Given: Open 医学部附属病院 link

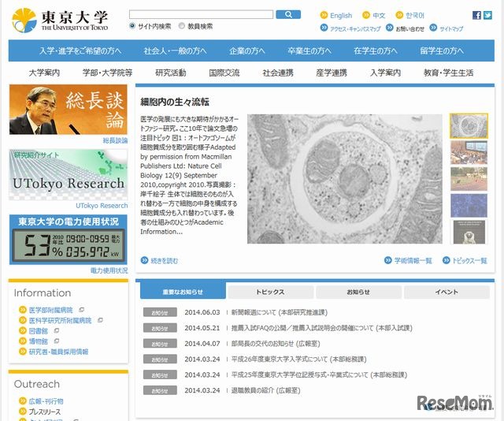Looking at the screenshot, I should pos(50,310).
